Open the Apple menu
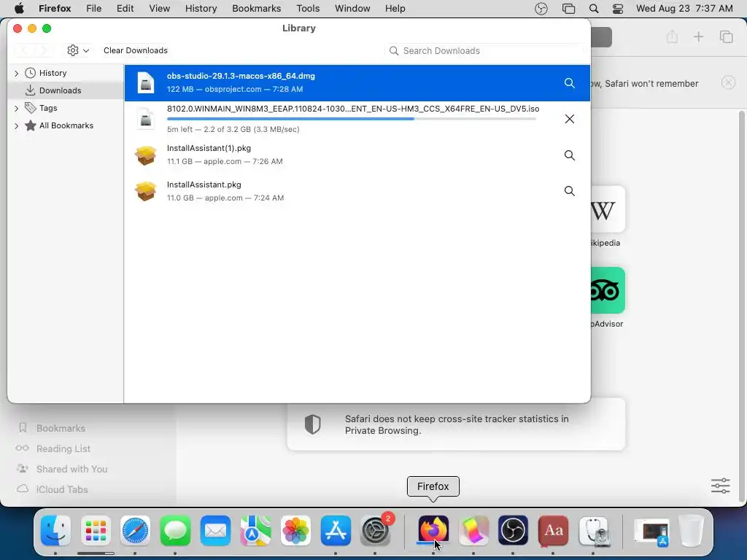This screenshot has width=747, height=560. click(19, 9)
